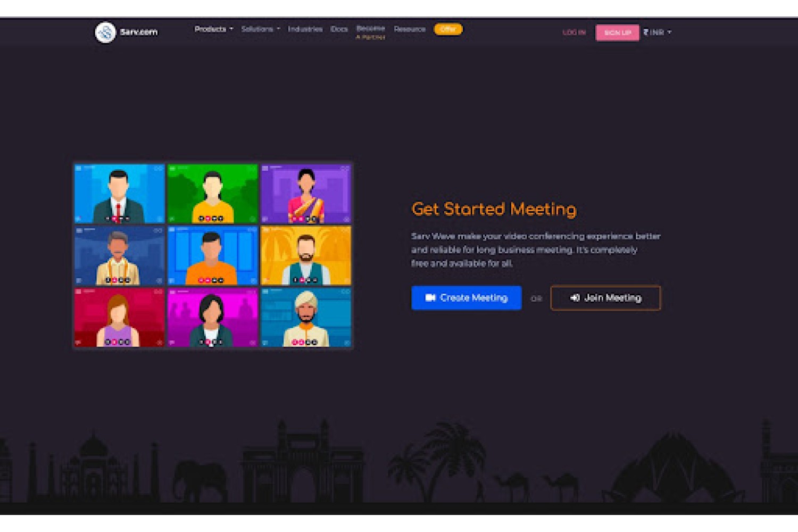Viewport: 798px width, 532px height.
Task: Click the pink SIGN UP button
Action: coord(617,32)
